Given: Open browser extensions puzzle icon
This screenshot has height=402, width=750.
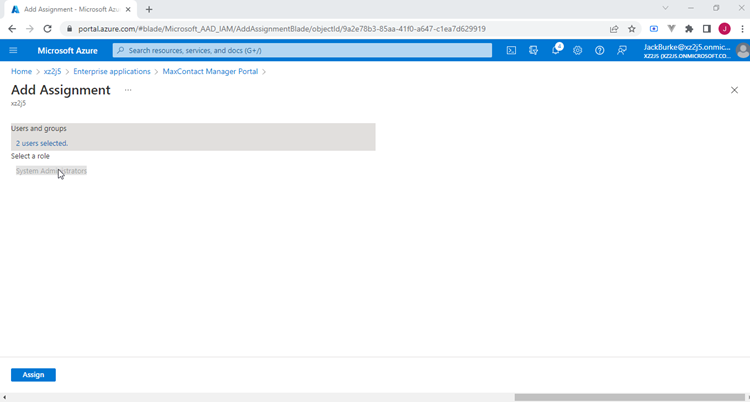Looking at the screenshot, I should pos(689,29).
